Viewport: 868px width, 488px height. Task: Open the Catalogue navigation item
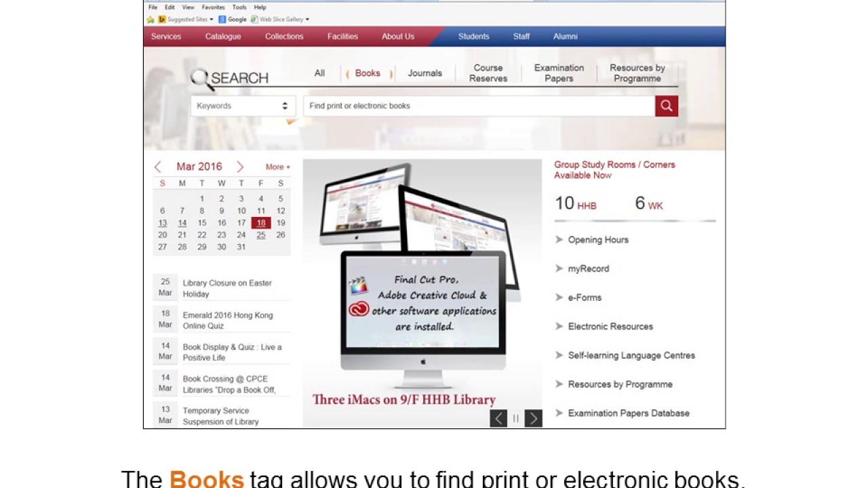223,37
